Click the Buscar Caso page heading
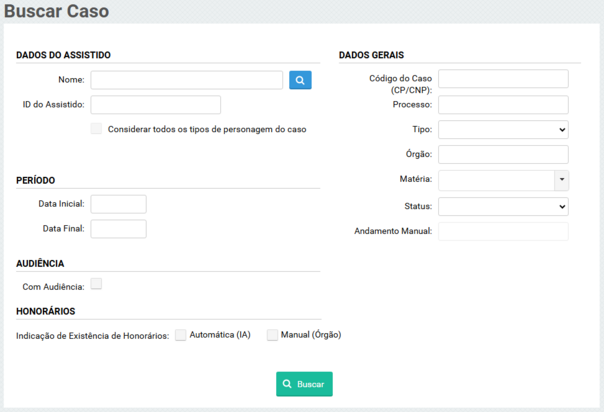 57,13
